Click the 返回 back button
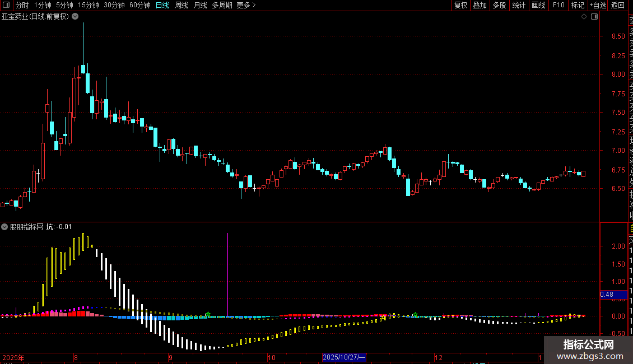Viewport: 633px width, 364px height. coord(618,5)
